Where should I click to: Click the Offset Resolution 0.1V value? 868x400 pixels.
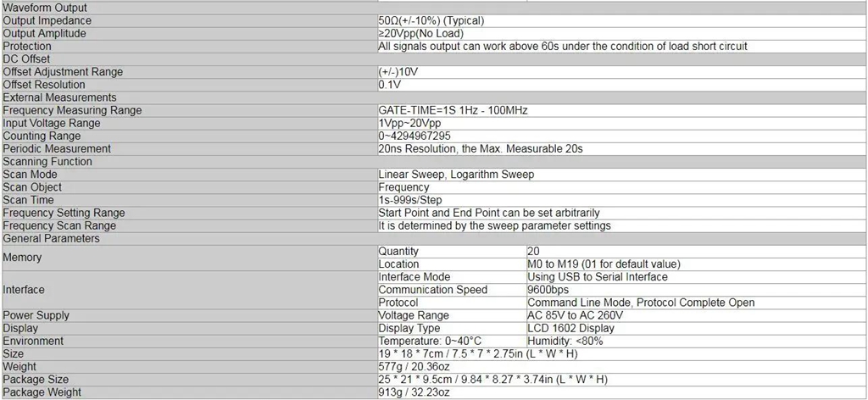point(390,85)
